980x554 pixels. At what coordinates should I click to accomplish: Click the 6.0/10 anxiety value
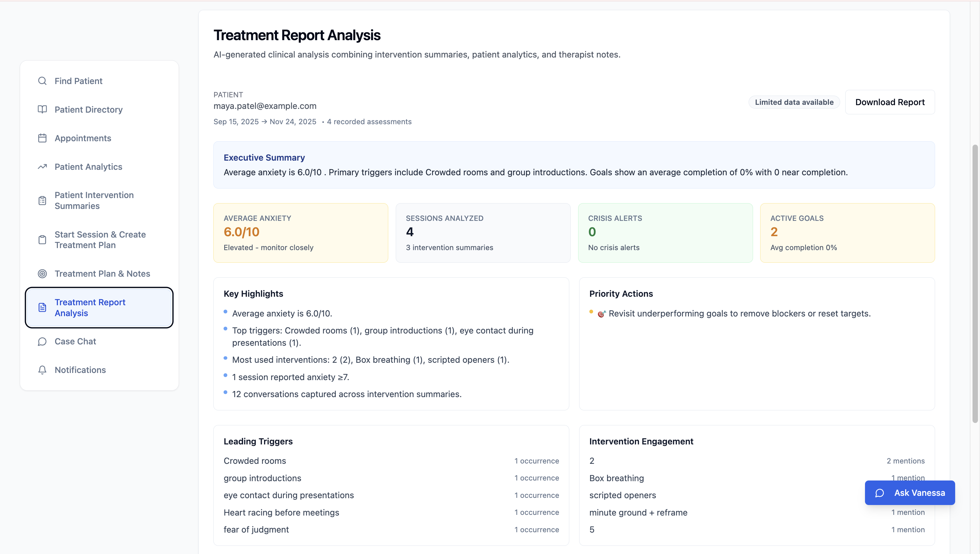[242, 232]
